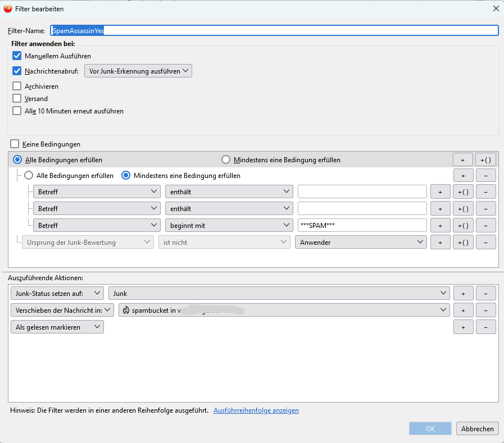
Task: Open the Vor Junk-Erkennung ausführen dropdown
Action: pyautogui.click(x=138, y=71)
